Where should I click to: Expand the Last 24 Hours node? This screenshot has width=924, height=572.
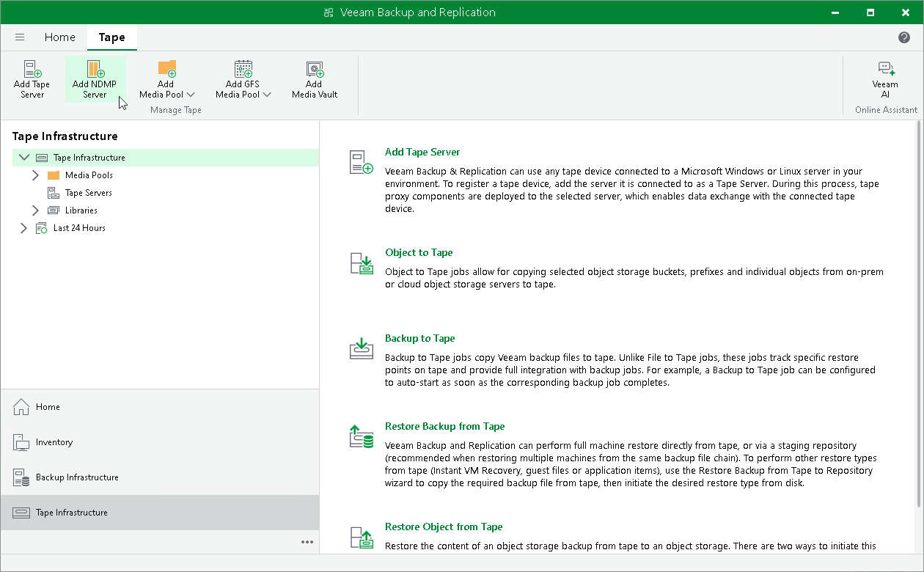click(23, 228)
